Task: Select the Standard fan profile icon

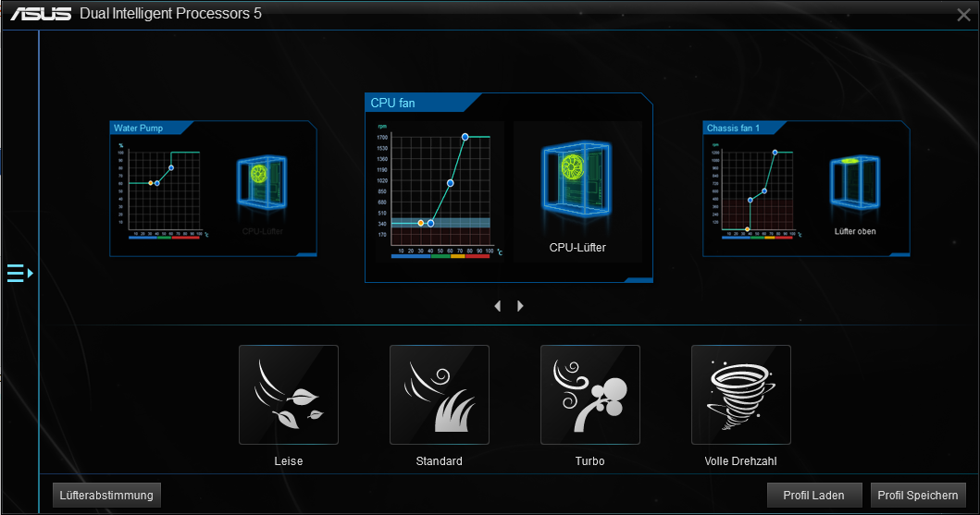Action: tap(440, 395)
